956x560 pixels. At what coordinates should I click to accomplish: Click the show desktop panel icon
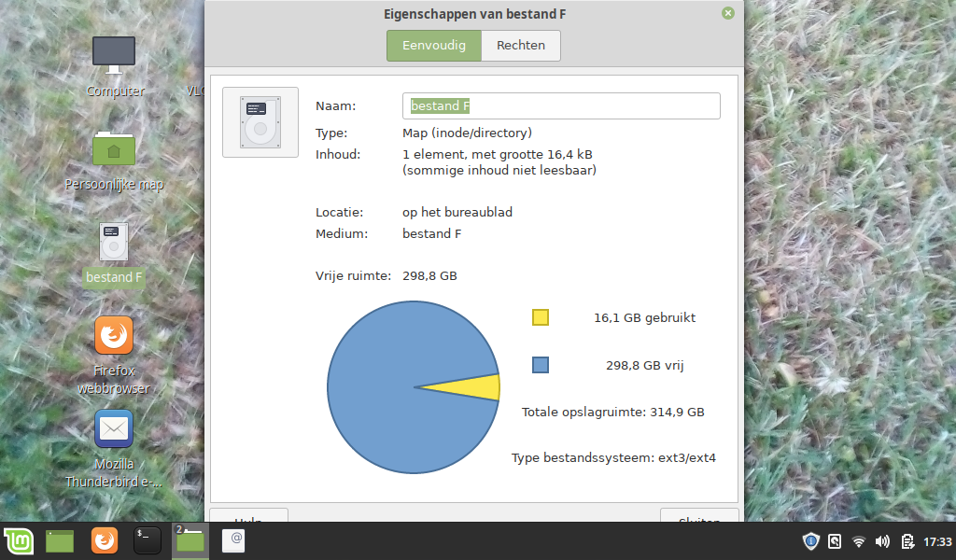[61, 540]
